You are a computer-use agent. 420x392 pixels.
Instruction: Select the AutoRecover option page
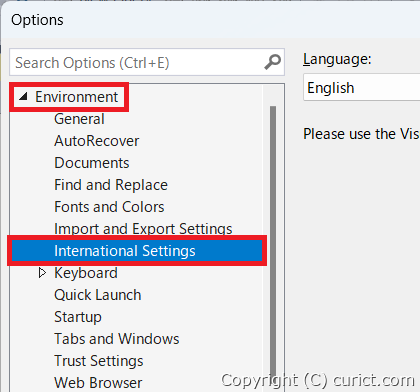(97, 141)
